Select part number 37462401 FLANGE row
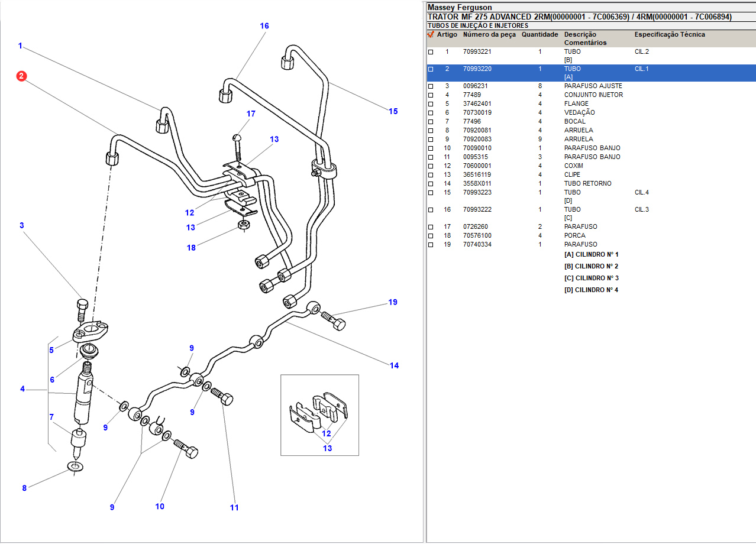This screenshot has height=544, width=756. (x=477, y=104)
